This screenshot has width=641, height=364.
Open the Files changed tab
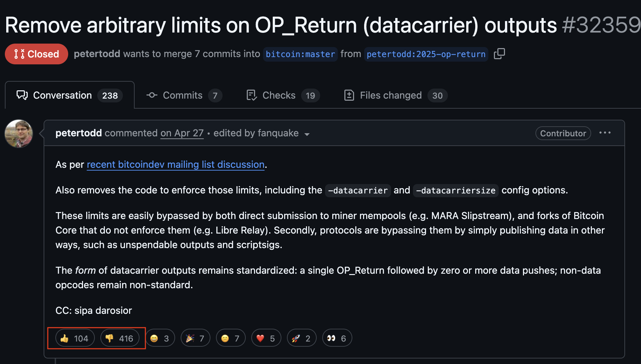[396, 95]
